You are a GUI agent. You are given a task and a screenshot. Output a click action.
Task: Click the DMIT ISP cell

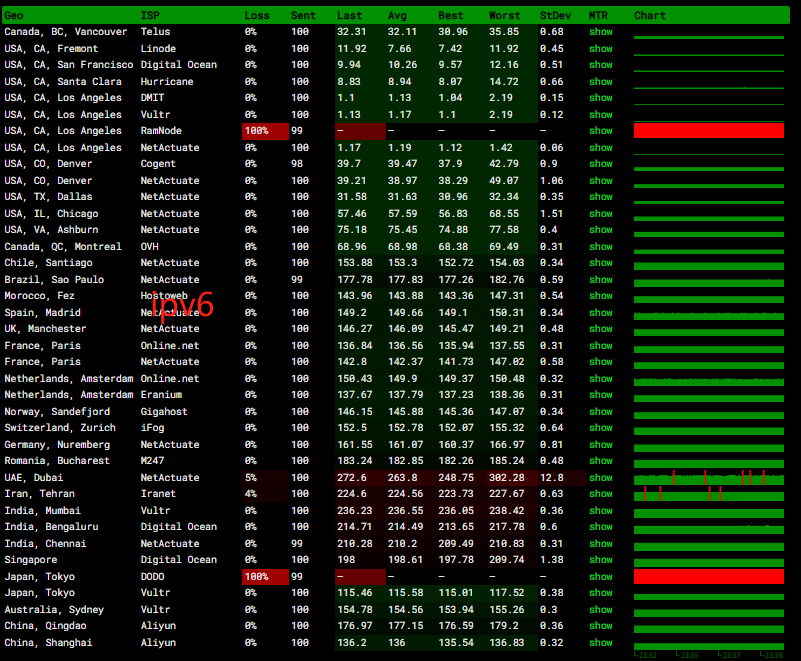click(x=152, y=98)
